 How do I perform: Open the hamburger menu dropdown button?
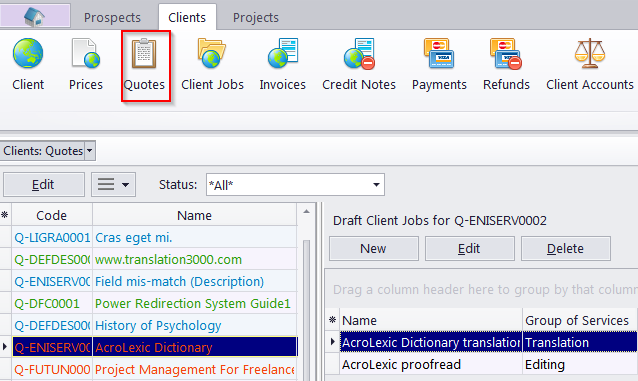[113, 184]
